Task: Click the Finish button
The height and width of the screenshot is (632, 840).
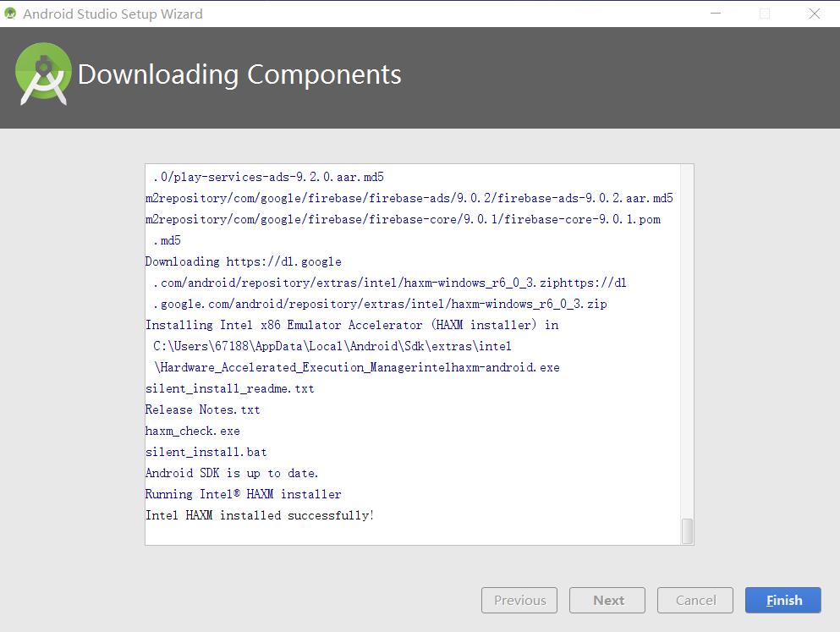Action: 782,600
